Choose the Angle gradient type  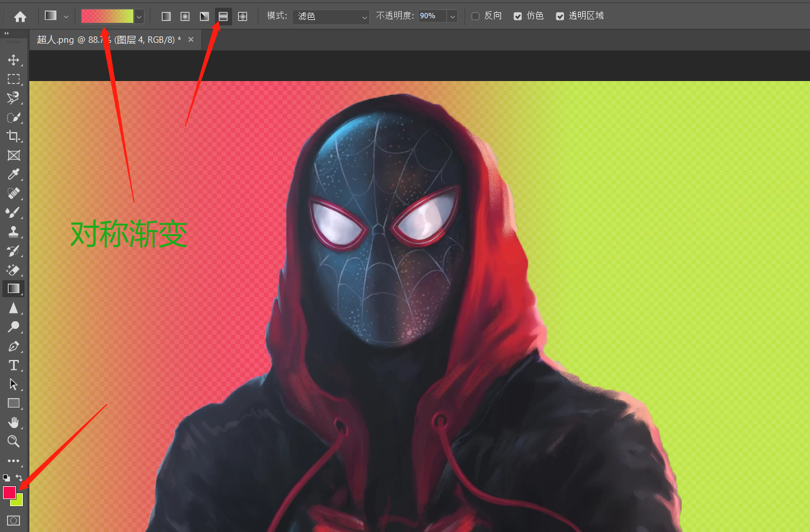pyautogui.click(x=204, y=16)
